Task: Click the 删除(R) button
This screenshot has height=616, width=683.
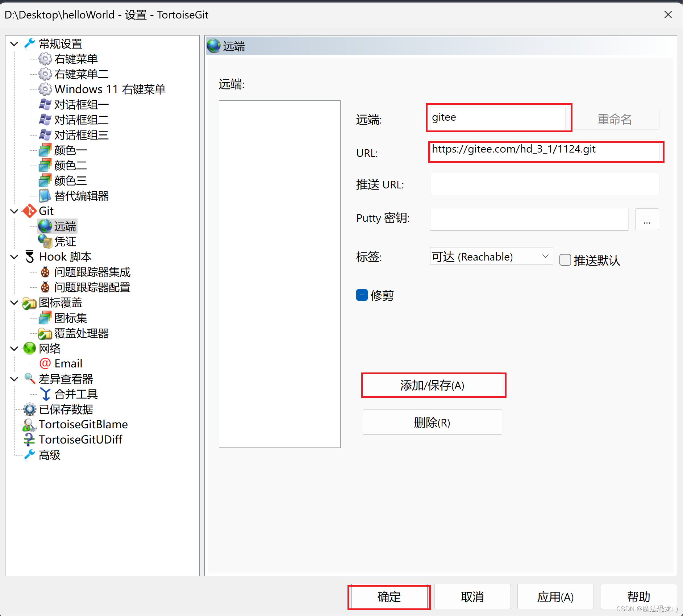Action: coord(432,422)
